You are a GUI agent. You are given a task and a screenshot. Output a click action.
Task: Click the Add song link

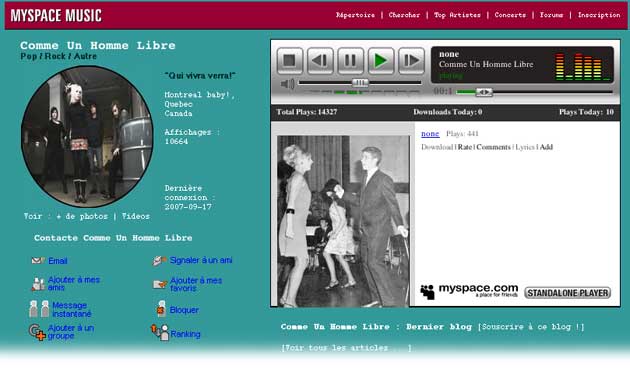point(546,147)
